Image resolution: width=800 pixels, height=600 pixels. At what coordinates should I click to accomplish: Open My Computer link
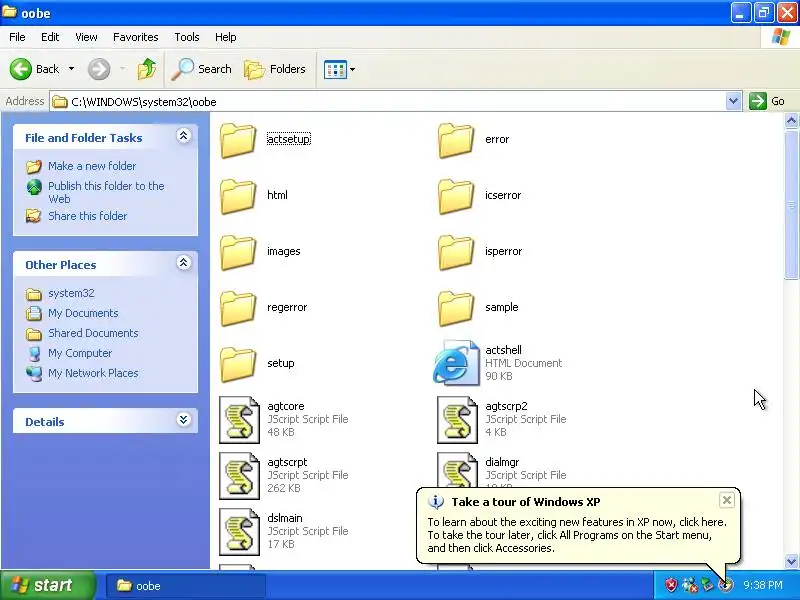[x=80, y=353]
